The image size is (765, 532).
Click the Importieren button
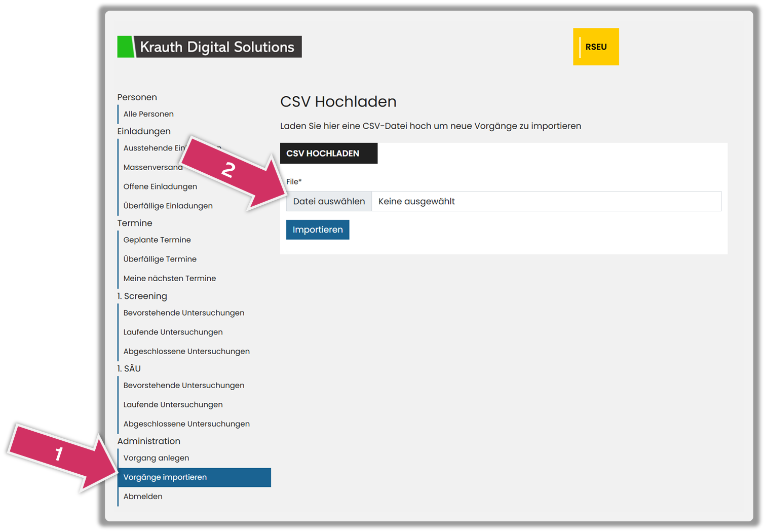click(x=318, y=230)
